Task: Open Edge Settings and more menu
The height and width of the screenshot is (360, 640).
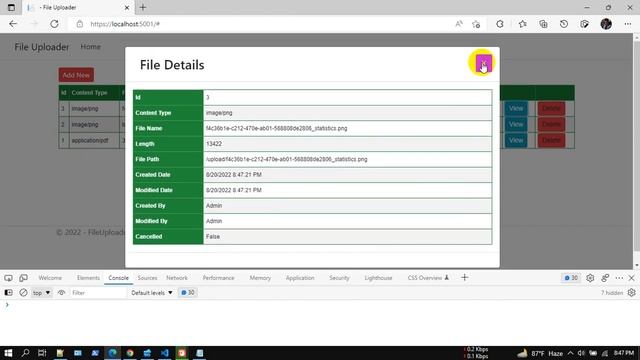Action: tap(628, 24)
